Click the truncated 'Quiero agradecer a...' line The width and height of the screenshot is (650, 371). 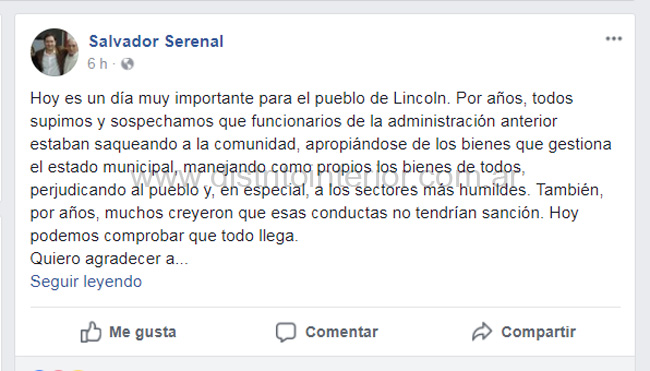109,259
